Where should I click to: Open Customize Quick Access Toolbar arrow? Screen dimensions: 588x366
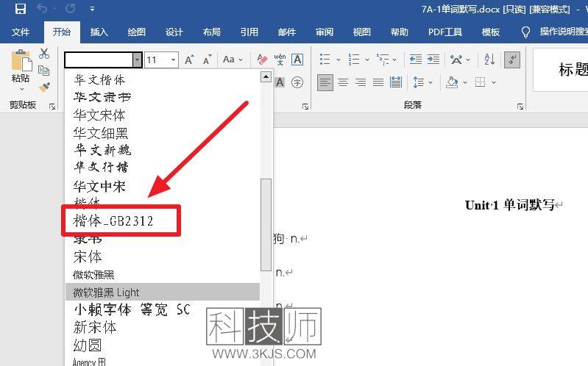pos(92,9)
